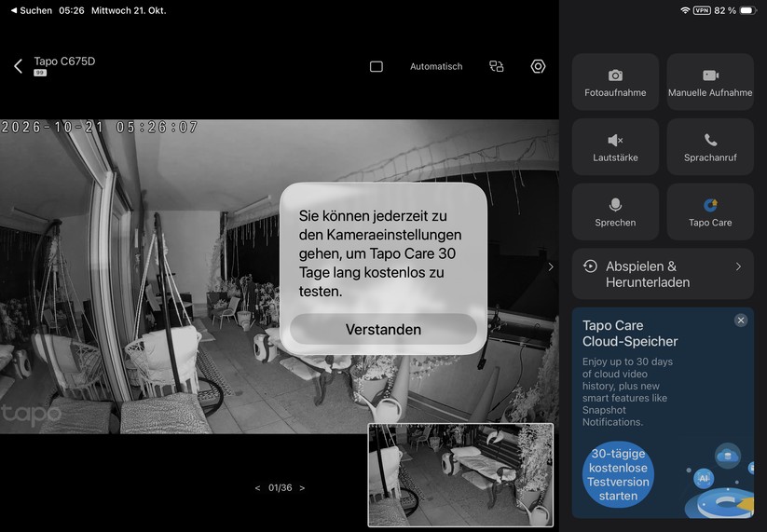
Task: Tap the battery indicator in status bar
Action: point(748,10)
